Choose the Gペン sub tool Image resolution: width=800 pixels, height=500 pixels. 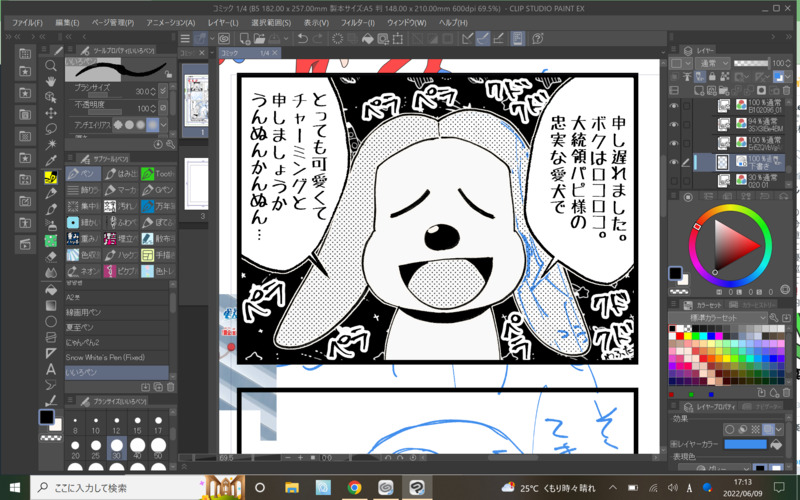point(158,190)
